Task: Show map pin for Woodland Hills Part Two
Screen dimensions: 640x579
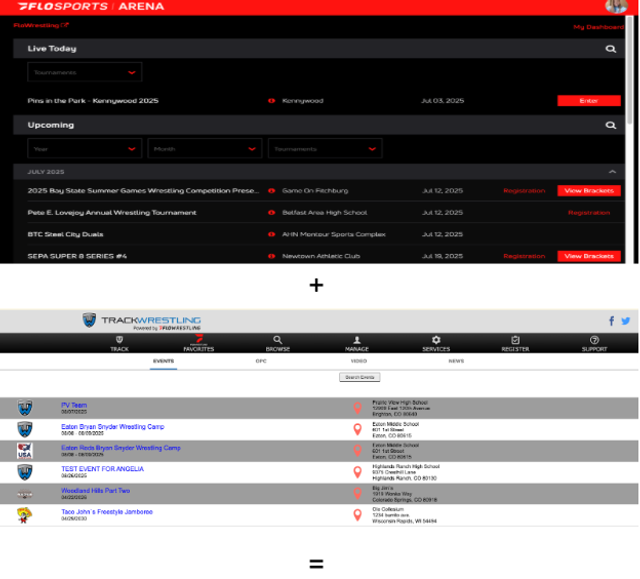Action: tap(358, 493)
